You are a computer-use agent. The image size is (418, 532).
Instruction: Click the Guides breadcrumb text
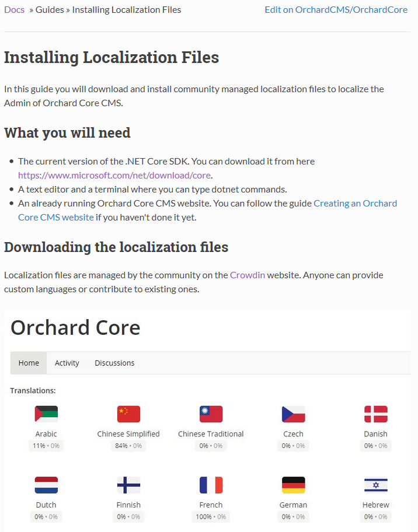(50, 9)
